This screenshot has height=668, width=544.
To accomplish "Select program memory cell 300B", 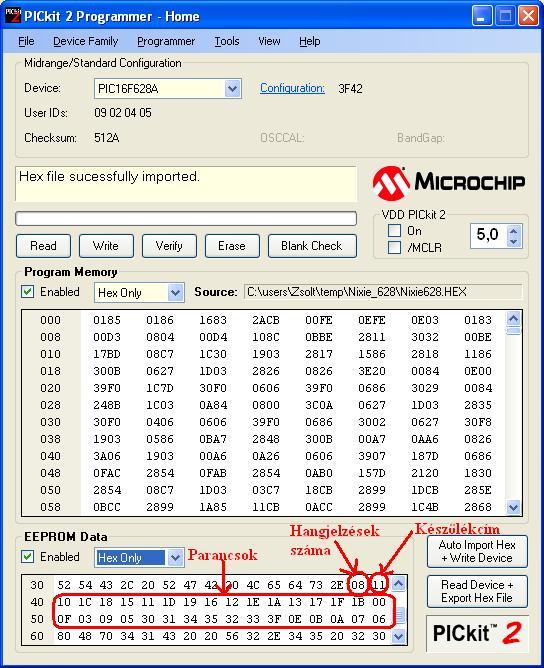I will point(107,371).
